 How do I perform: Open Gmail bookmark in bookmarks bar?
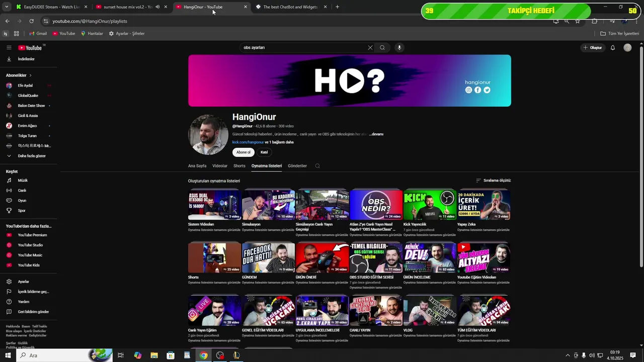tap(38, 34)
